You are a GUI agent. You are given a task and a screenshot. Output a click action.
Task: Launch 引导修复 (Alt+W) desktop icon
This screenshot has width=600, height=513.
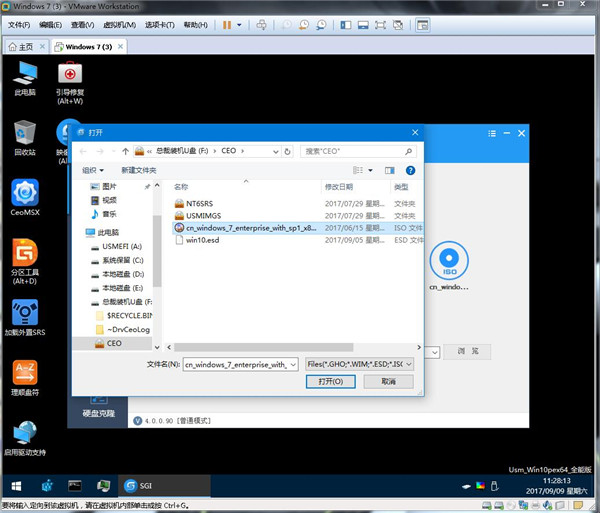[70, 83]
